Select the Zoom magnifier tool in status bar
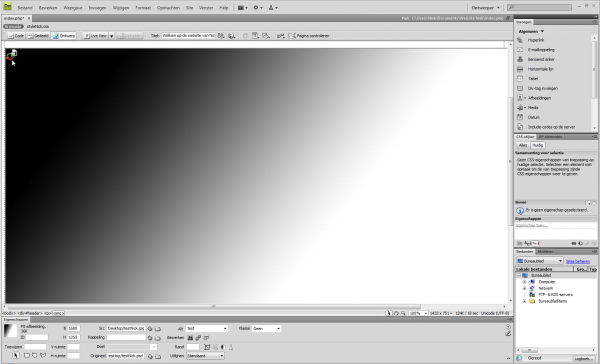 pos(403,313)
